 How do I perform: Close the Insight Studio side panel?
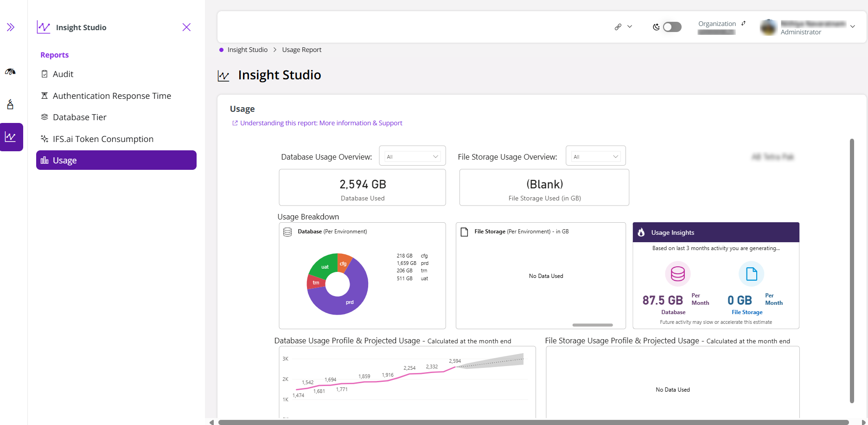(x=186, y=27)
